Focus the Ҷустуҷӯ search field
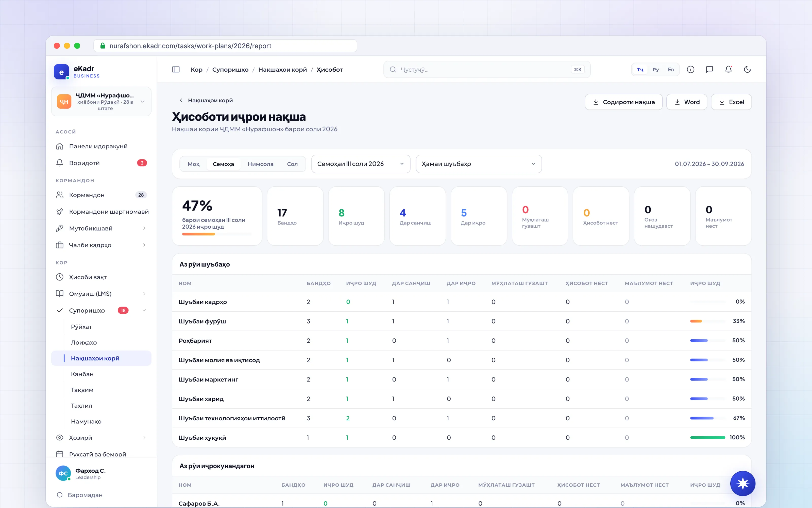 [486, 70]
